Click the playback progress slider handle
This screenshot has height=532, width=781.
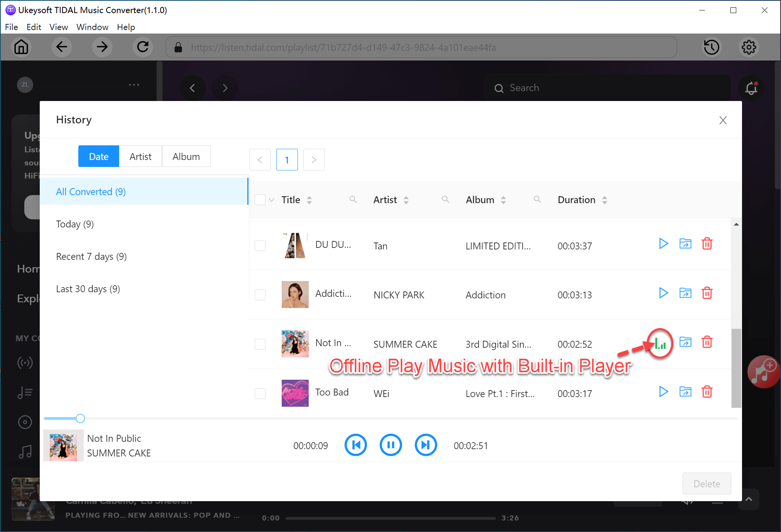click(80, 418)
